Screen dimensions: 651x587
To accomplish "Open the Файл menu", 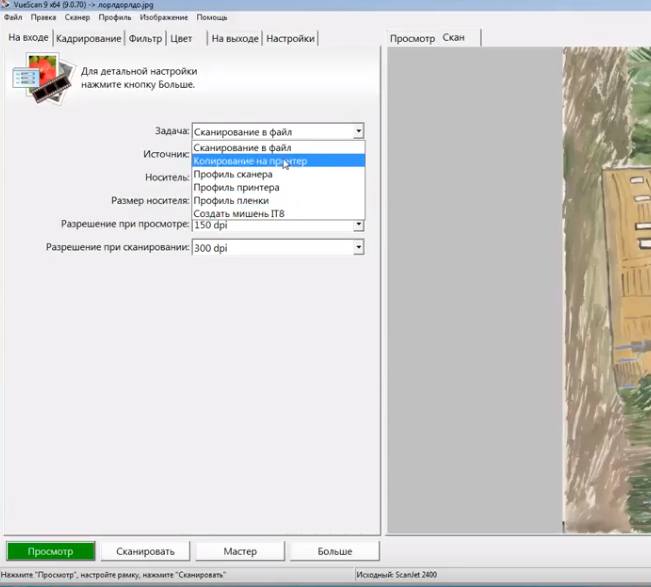I will click(x=13, y=18).
